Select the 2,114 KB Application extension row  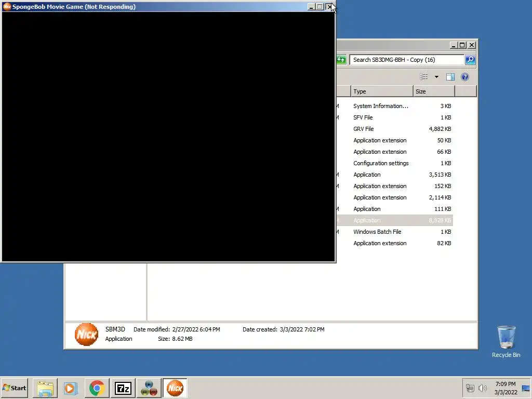click(395, 197)
